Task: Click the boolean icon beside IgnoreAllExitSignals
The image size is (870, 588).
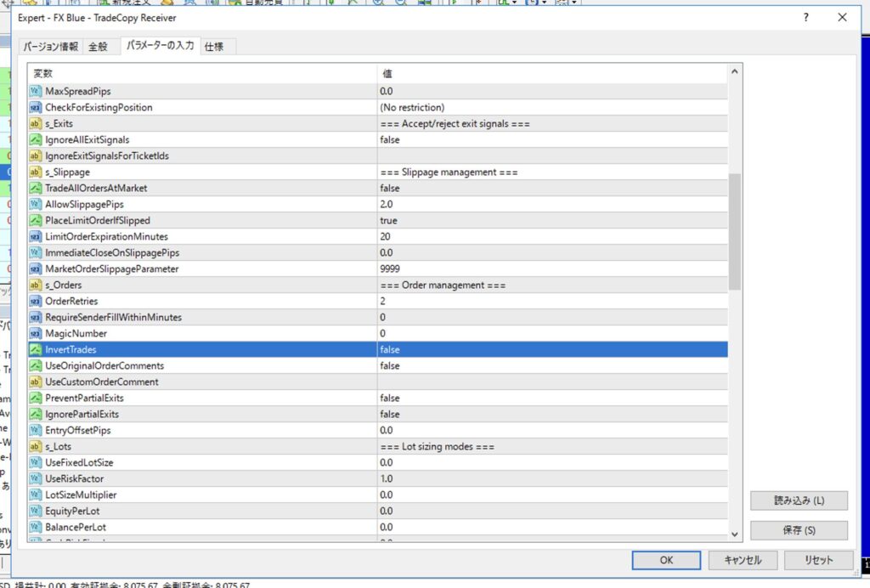Action: 36,139
